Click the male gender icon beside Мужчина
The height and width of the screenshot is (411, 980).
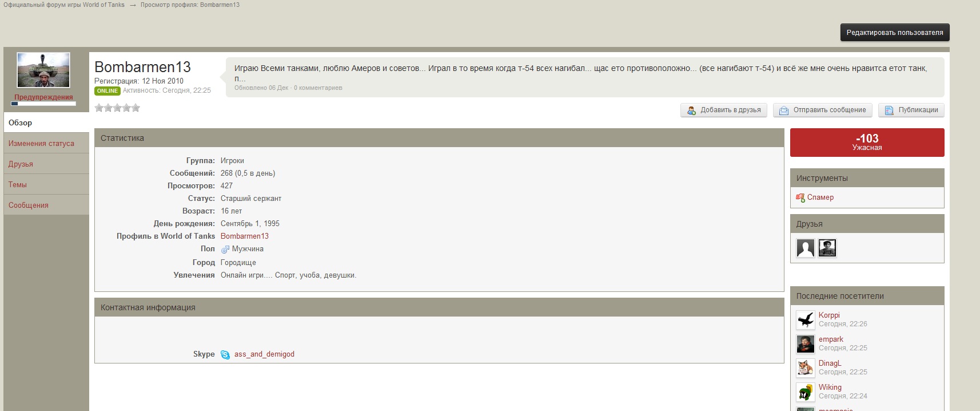tap(225, 249)
